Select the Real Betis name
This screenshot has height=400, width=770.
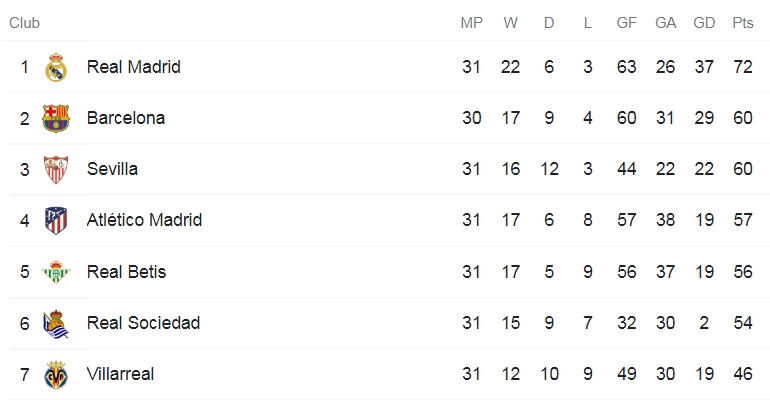(127, 271)
